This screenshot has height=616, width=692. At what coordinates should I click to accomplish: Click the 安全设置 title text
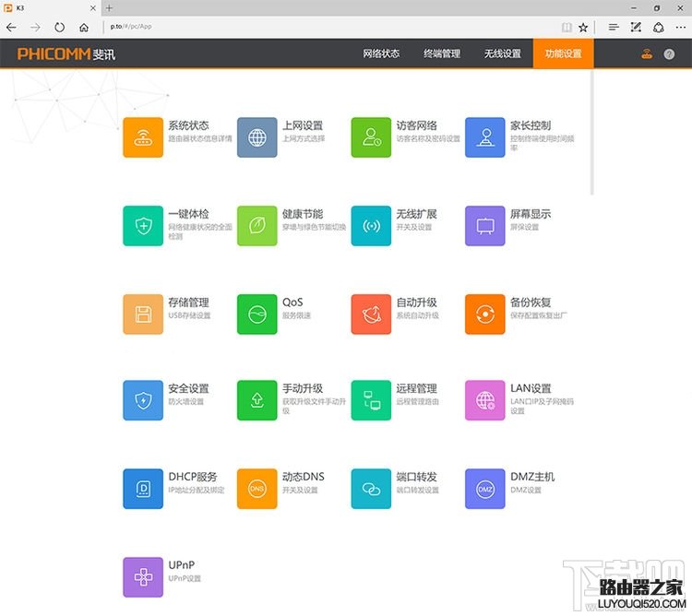(188, 388)
